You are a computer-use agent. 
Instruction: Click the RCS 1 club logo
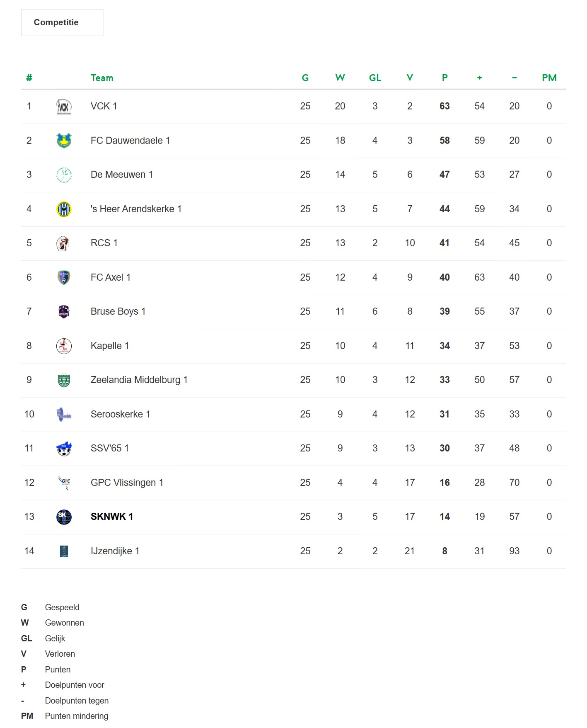64,243
